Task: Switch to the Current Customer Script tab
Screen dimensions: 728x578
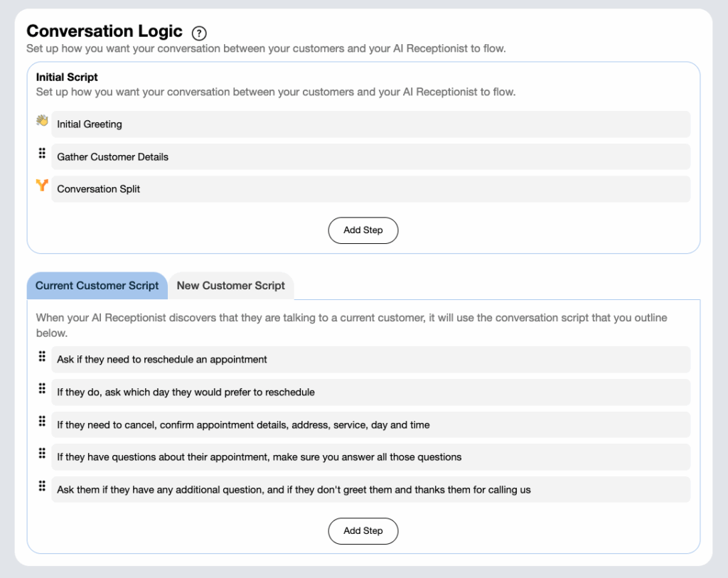Action: [97, 286]
